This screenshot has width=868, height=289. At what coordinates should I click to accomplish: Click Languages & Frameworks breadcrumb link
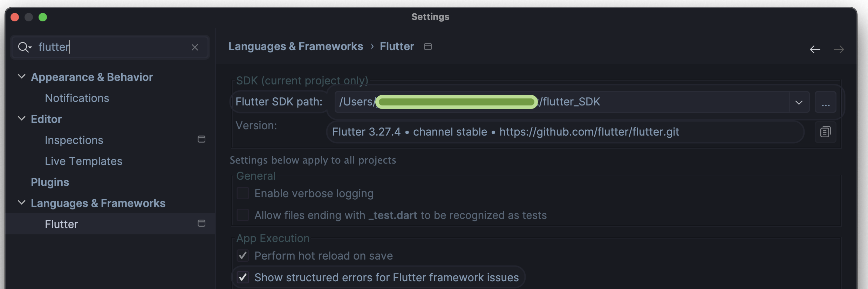[x=296, y=47]
